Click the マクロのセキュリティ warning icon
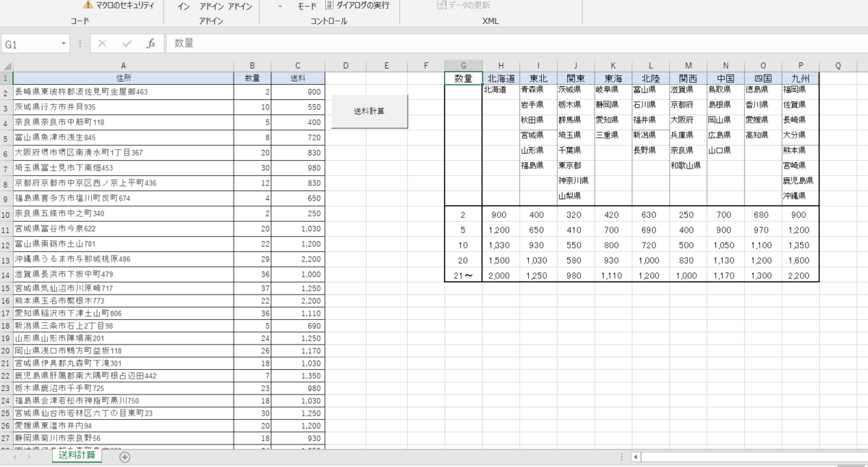This screenshot has height=467, width=868. pos(88,5)
